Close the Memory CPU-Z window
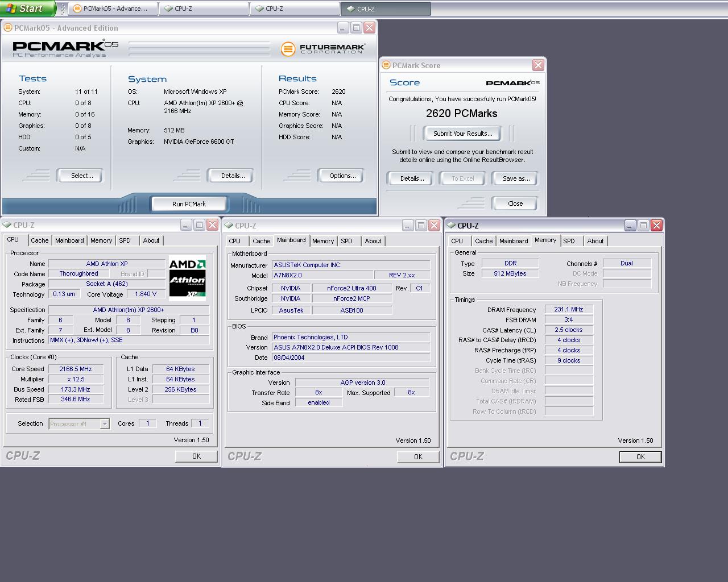Viewport: 728px width, 582px height. 656,225
